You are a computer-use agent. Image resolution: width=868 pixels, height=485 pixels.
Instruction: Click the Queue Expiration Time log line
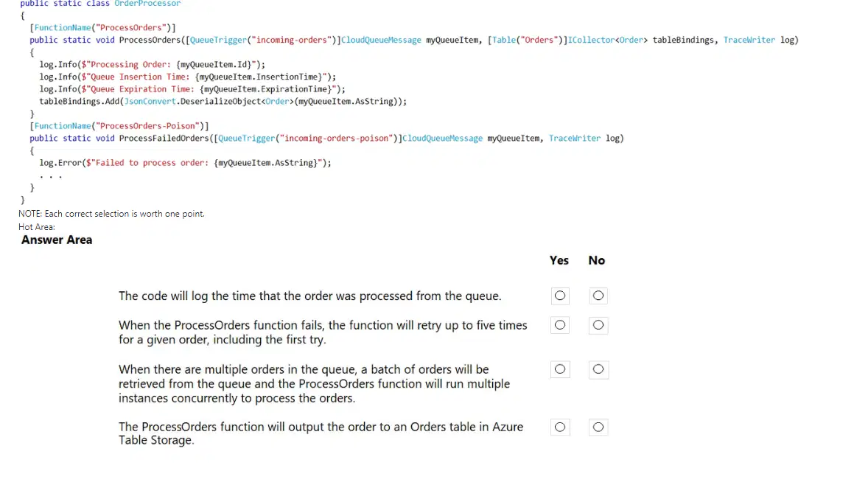click(192, 89)
